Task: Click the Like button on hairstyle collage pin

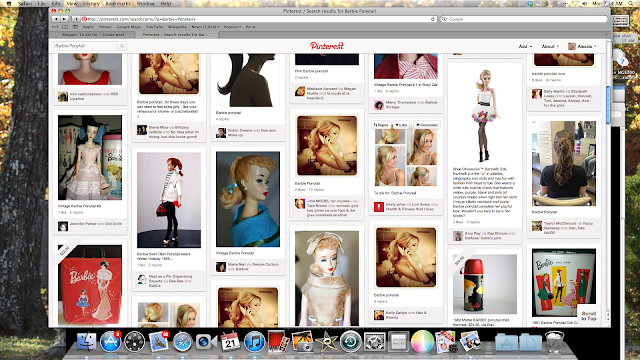Action: click(x=402, y=125)
